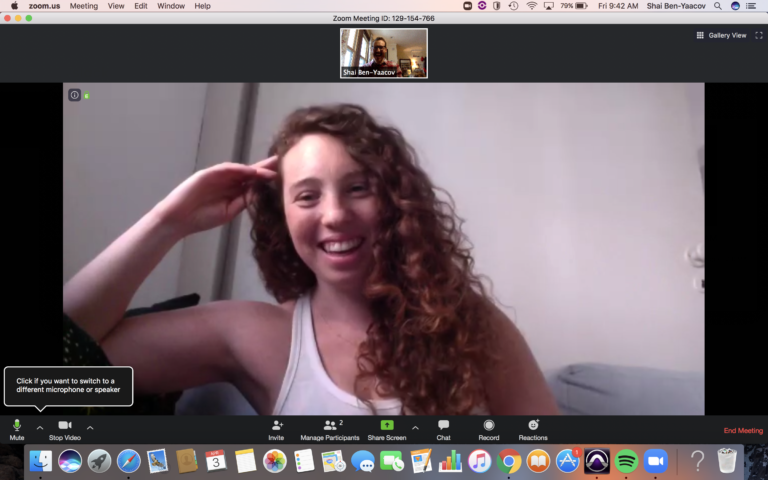Click the microphone switch tooltip bubble

click(x=69, y=385)
